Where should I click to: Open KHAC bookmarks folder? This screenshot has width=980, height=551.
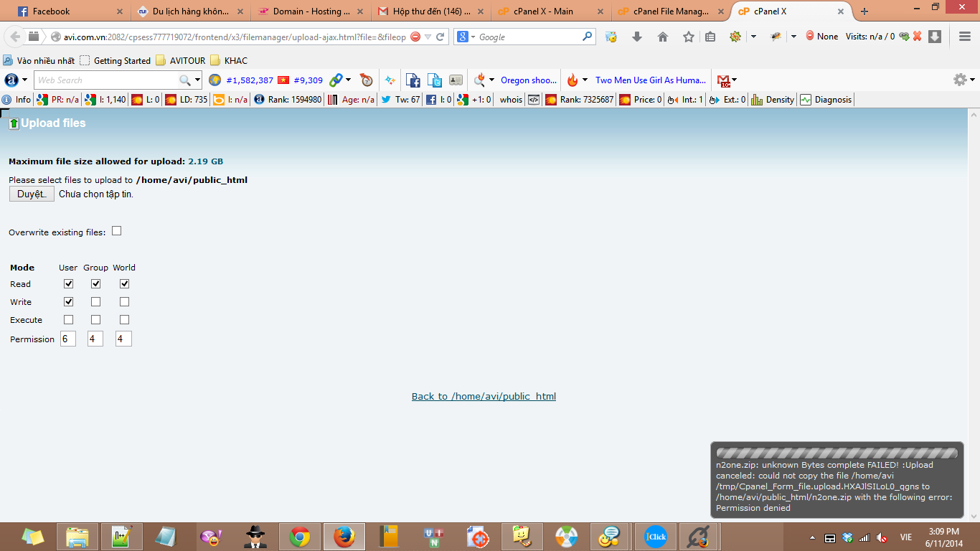tap(229, 60)
